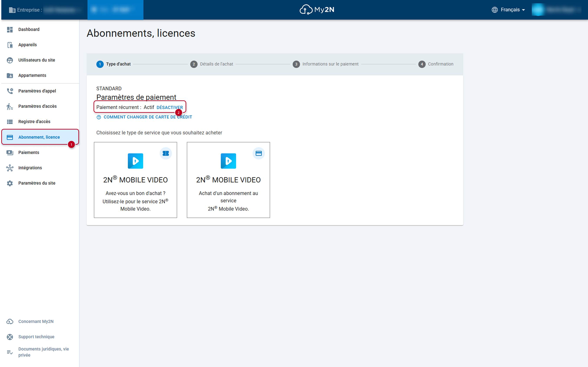Image resolution: width=588 pixels, height=367 pixels.
Task: Click the Choisissez le type de service text
Action: [159, 133]
